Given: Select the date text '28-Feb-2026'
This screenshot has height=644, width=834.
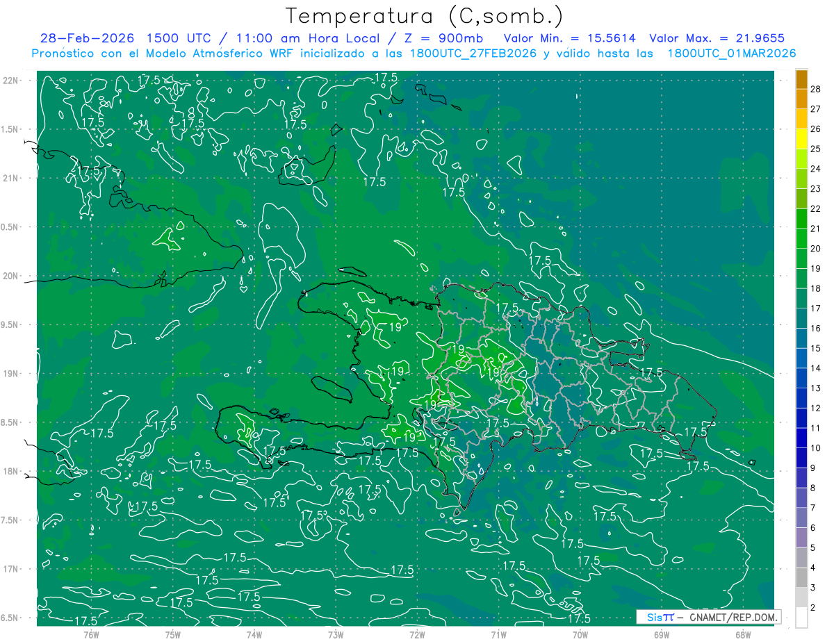Looking at the screenshot, I should [x=88, y=38].
